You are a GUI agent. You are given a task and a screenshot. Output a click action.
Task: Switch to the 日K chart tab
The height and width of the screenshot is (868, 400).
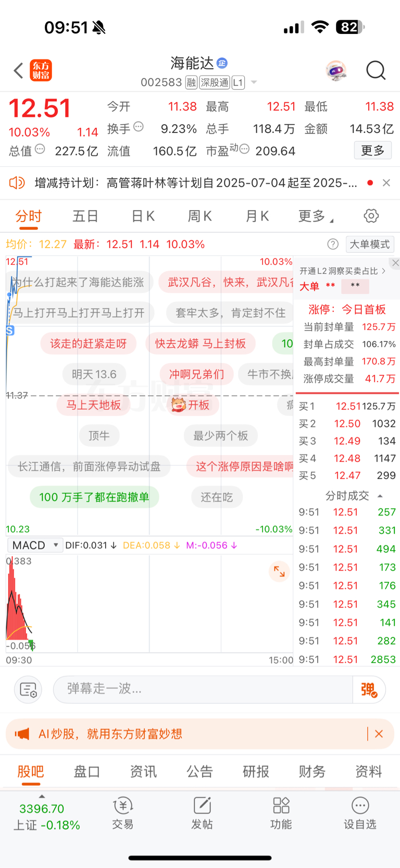click(143, 216)
